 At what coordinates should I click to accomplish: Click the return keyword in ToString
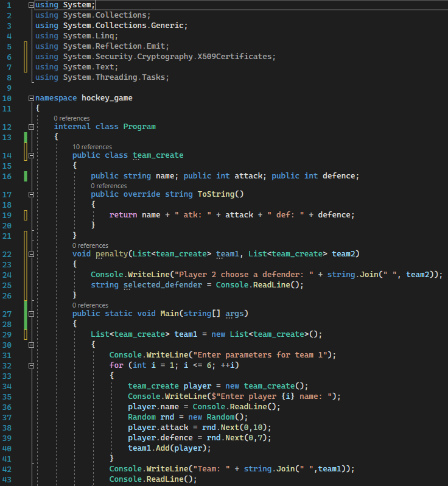pyautogui.click(x=123, y=215)
